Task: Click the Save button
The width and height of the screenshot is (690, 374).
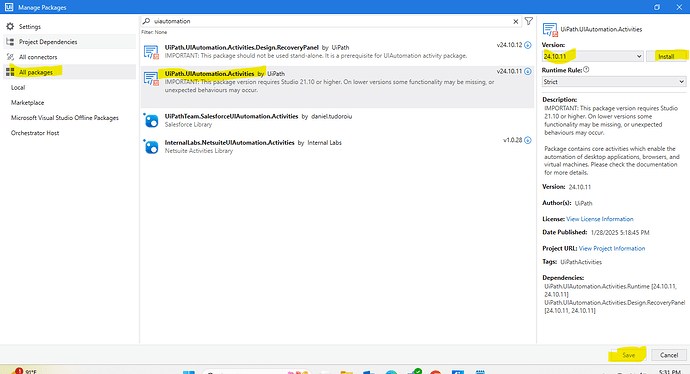Action: click(x=628, y=355)
